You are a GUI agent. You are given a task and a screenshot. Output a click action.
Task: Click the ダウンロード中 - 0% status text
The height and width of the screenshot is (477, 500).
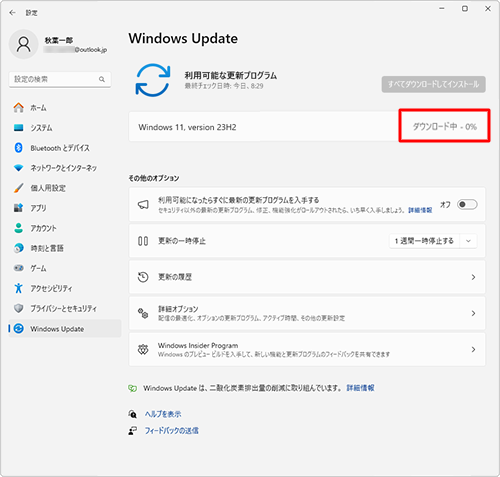point(445,127)
